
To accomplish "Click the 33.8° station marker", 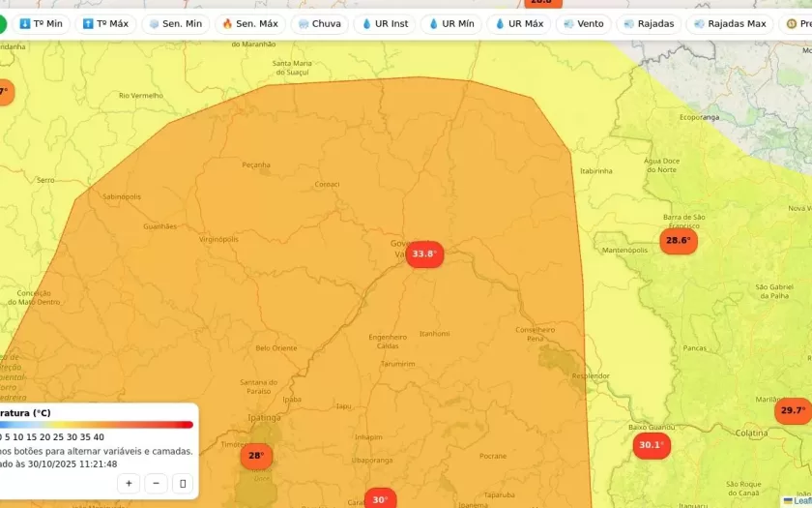I will (424, 254).
